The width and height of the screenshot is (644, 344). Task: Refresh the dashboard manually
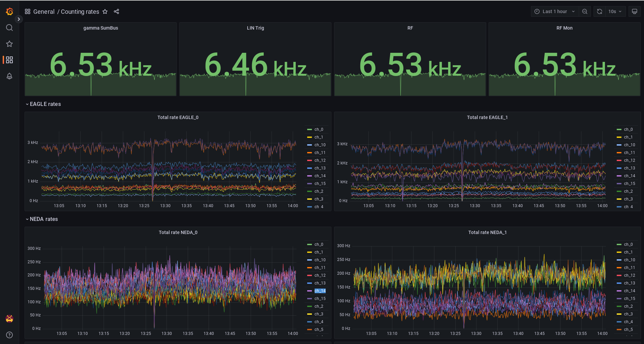click(x=599, y=11)
